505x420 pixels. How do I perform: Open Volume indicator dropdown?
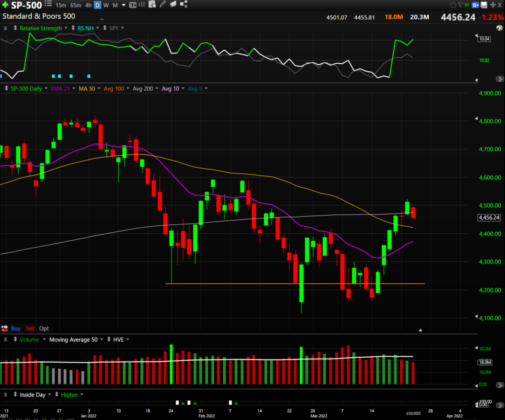44,339
